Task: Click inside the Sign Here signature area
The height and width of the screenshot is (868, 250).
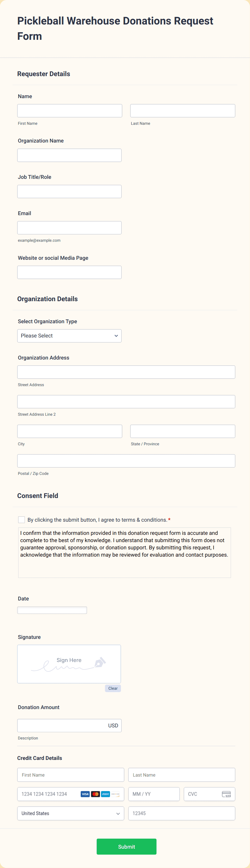Action: 69,664
